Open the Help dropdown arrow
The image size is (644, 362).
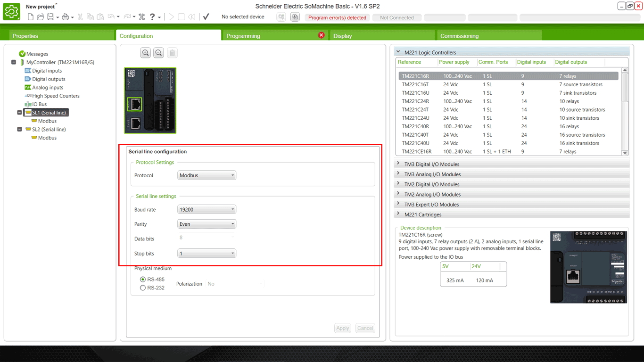(x=159, y=17)
